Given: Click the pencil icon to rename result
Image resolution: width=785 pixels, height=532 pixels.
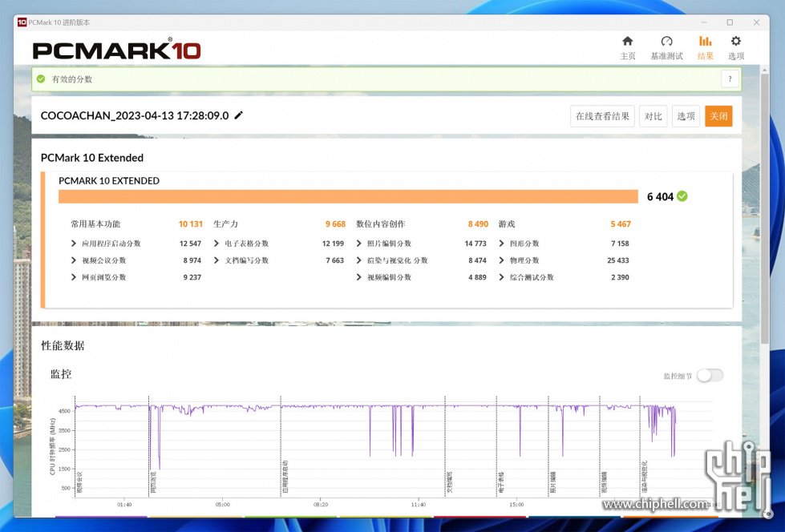Looking at the screenshot, I should (x=239, y=115).
